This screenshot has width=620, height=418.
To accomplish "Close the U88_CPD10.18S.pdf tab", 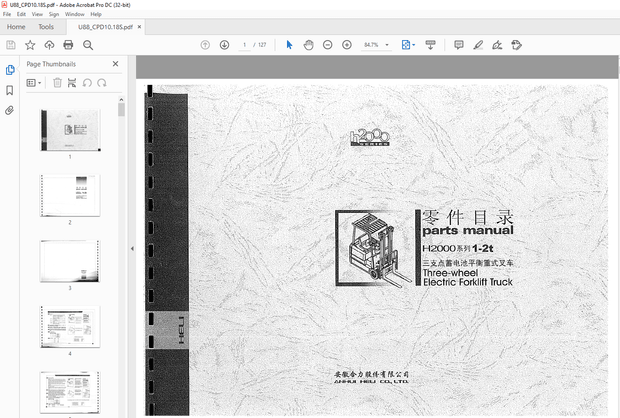I will point(139,27).
